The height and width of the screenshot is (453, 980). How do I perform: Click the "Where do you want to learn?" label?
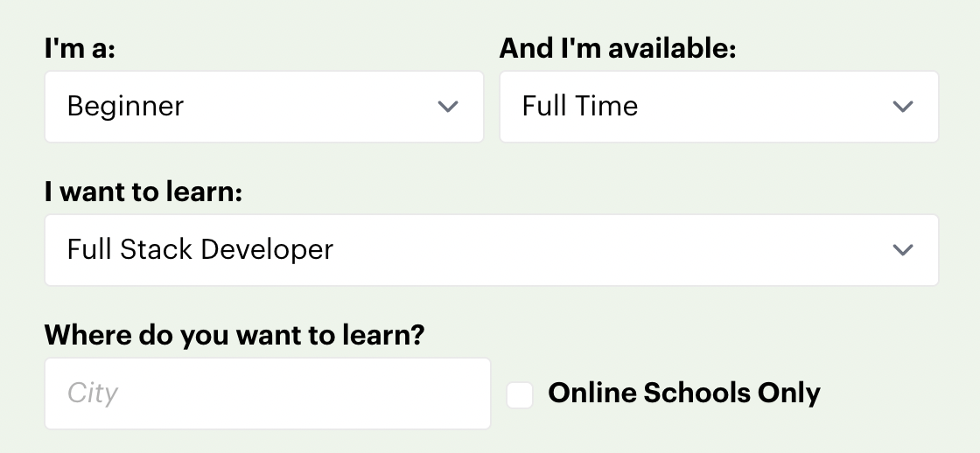[x=234, y=335]
